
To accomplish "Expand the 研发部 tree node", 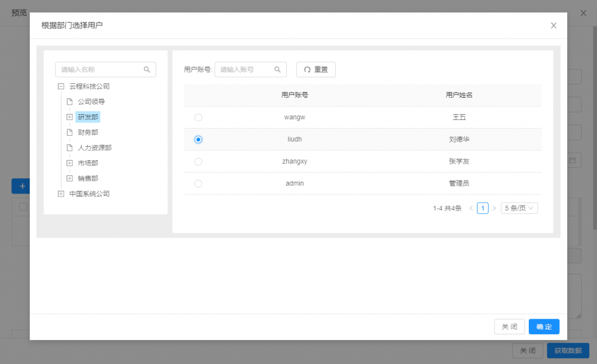I will [x=69, y=117].
